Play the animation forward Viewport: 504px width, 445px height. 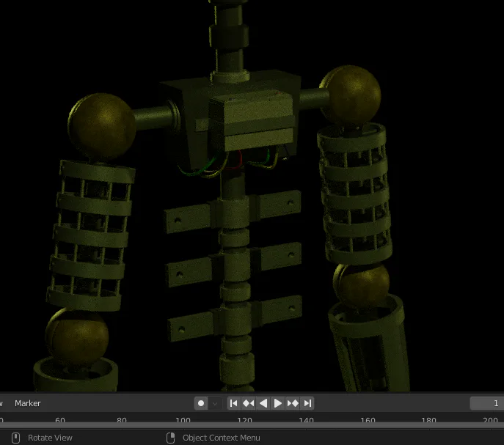click(278, 403)
